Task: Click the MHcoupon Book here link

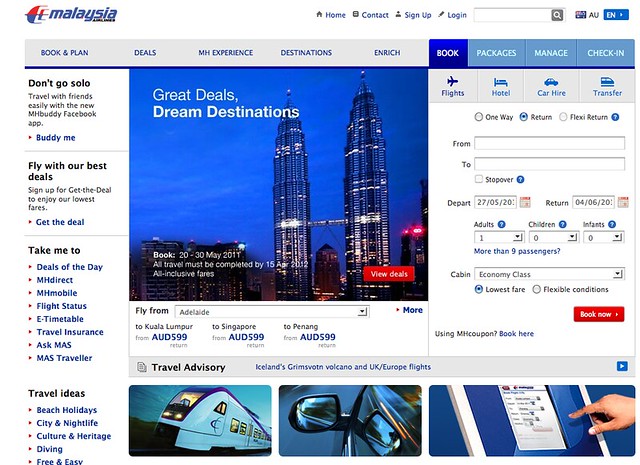Action: pyautogui.click(x=516, y=334)
